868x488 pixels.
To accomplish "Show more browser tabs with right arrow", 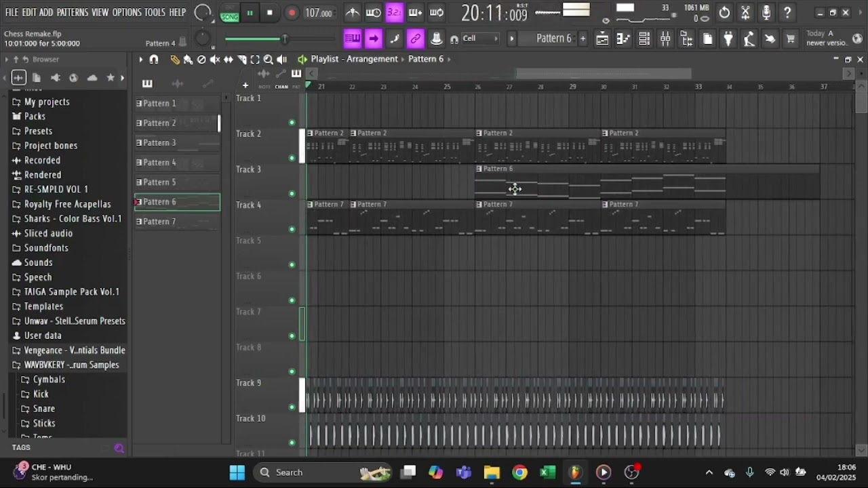I will 123,78.
